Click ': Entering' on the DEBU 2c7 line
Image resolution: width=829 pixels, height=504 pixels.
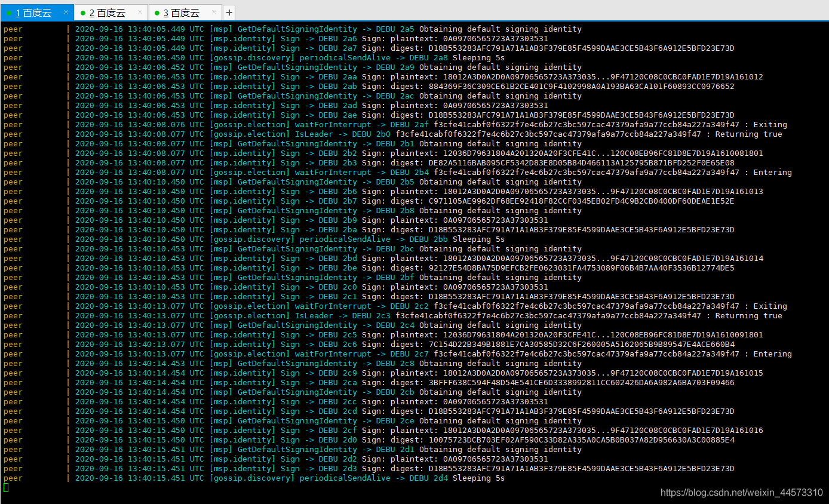pos(767,354)
